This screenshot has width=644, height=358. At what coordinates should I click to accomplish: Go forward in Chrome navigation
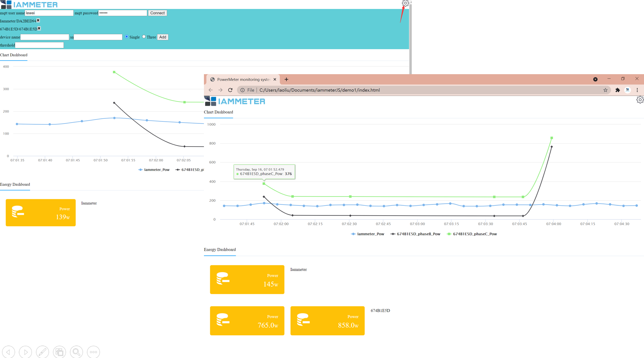click(220, 90)
